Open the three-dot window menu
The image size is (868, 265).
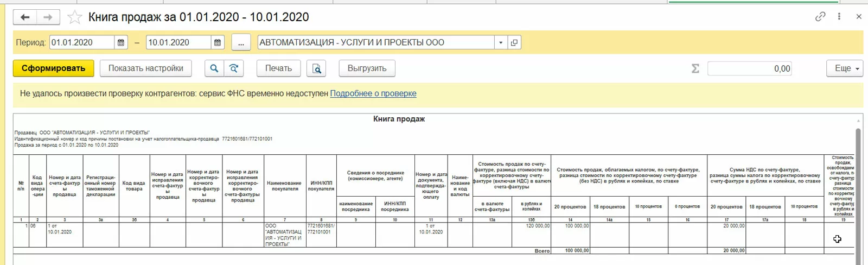point(839,17)
